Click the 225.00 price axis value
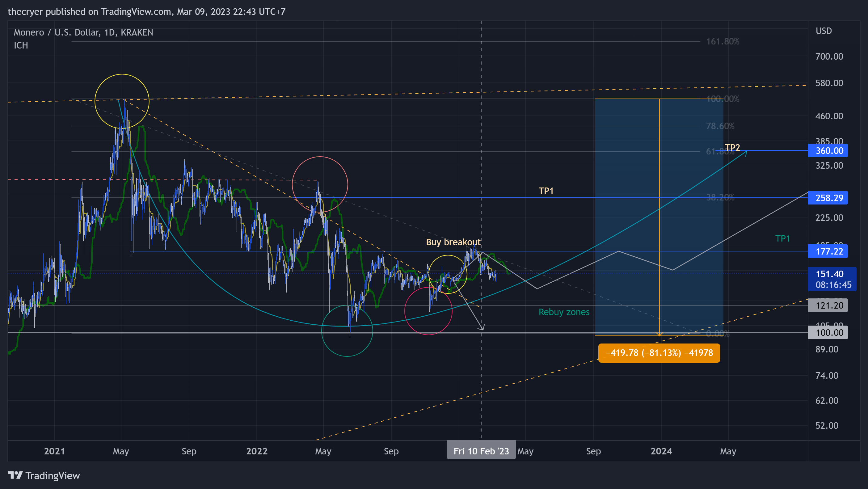Screen dimensions: 868x489 (829, 218)
